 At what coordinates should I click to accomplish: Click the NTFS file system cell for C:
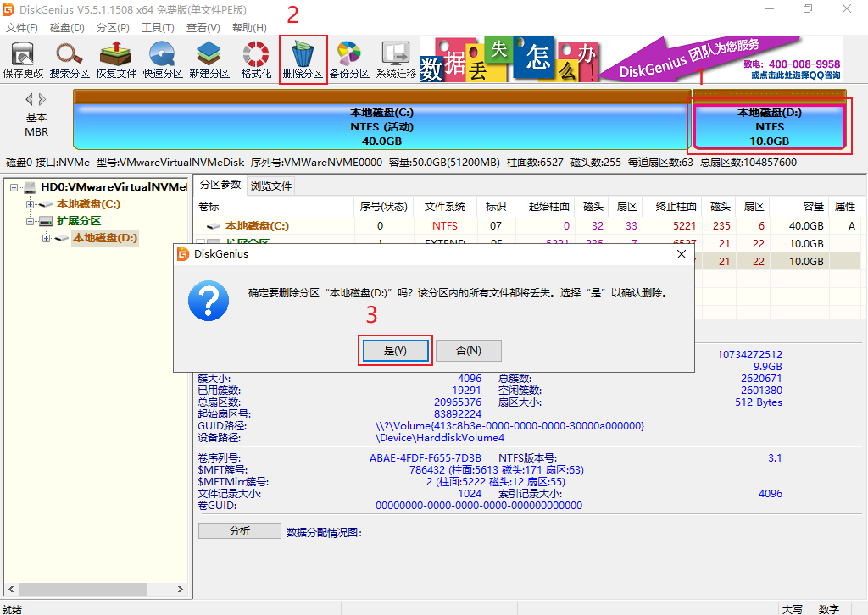(444, 226)
